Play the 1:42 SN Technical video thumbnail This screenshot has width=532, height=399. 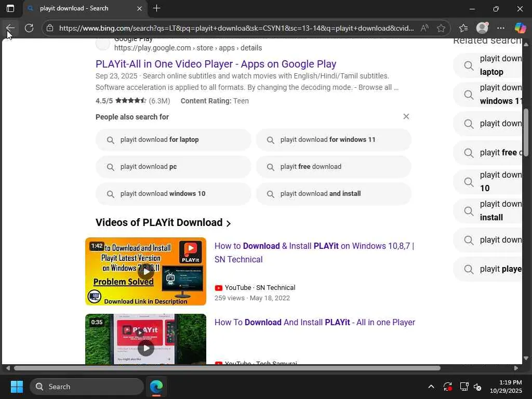coord(146,271)
